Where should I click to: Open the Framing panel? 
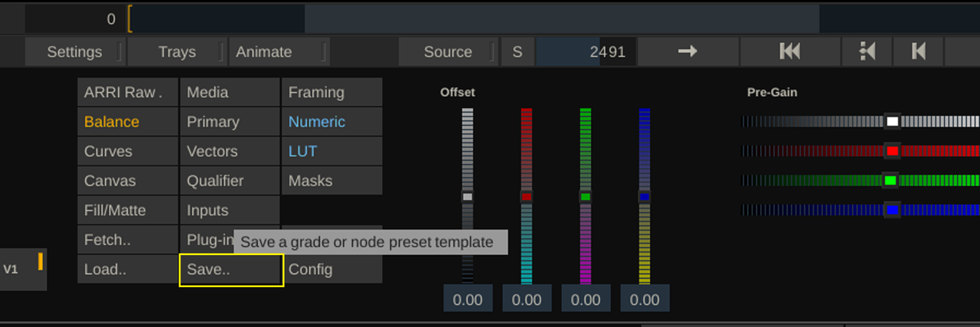click(332, 92)
